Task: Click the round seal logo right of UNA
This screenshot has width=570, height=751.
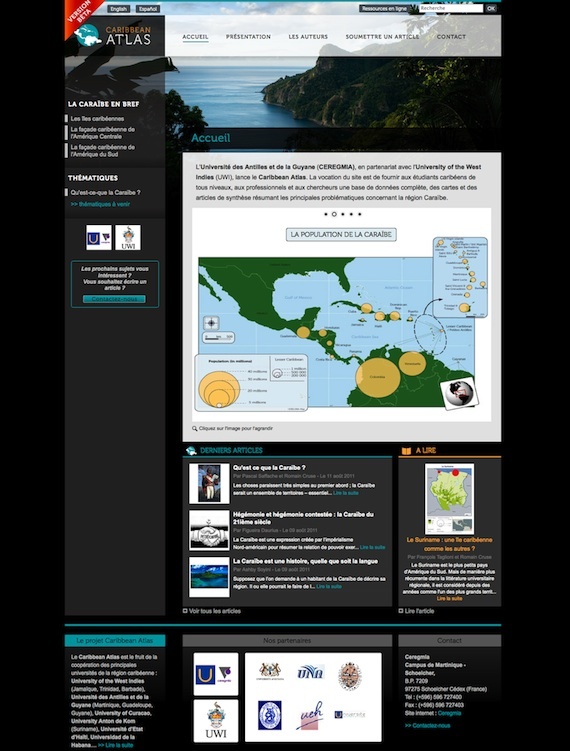Action: [x=350, y=676]
